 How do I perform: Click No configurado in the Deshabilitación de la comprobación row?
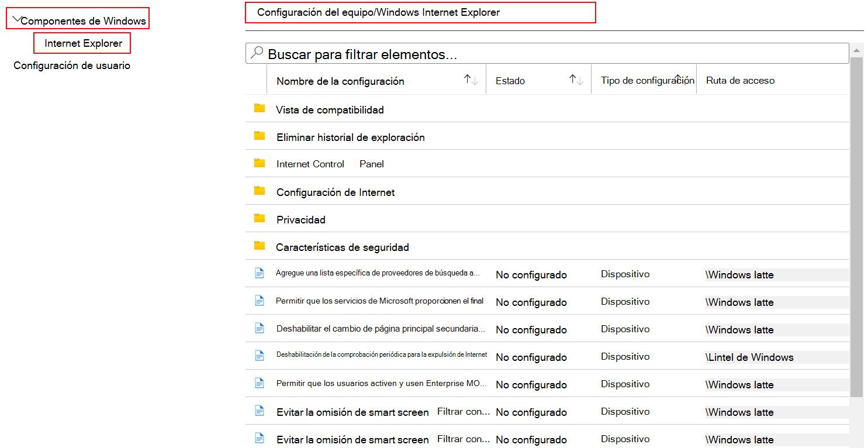(531, 357)
